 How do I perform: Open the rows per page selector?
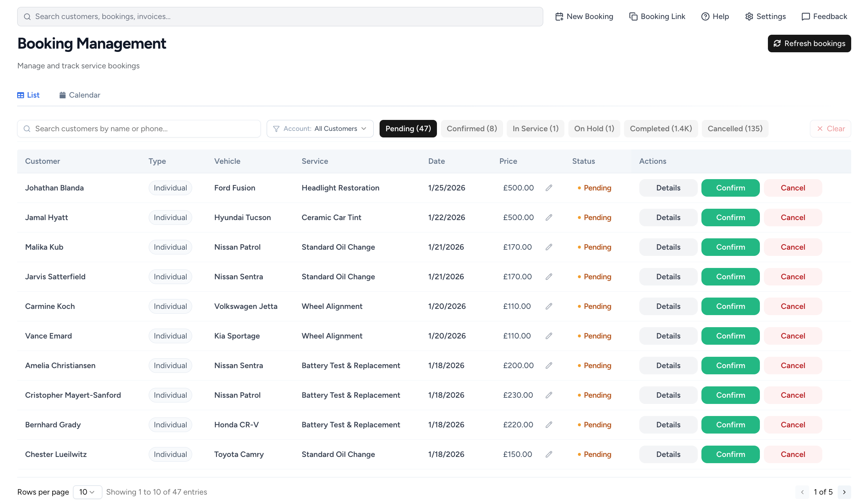click(x=87, y=492)
